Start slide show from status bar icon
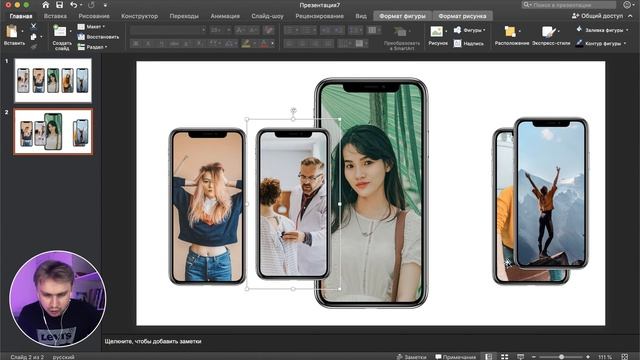Image resolution: width=640 pixels, height=360 pixels. [x=520, y=357]
